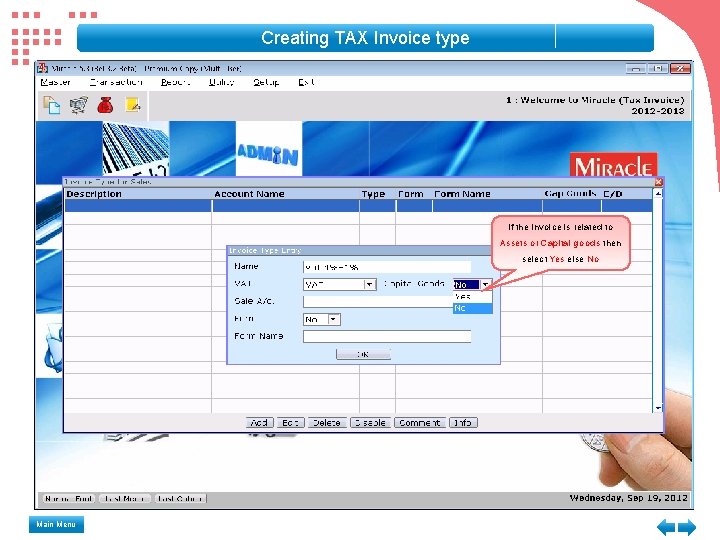Click scroll down arrow of invoice list
The image size is (720, 540).
658,407
